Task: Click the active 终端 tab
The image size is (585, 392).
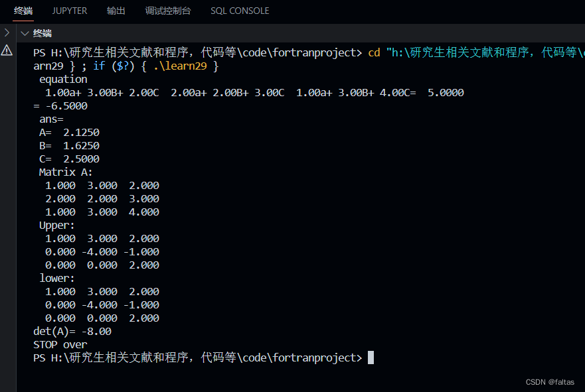Action: [x=23, y=11]
